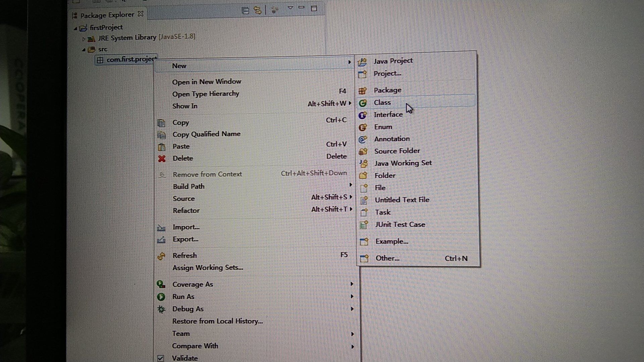This screenshot has width=644, height=362.
Task: Select the firstProject tree item
Action: coord(106,28)
